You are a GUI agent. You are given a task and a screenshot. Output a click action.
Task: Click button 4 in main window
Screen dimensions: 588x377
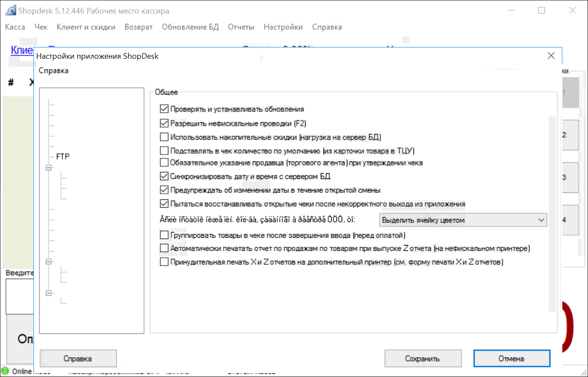570,220
